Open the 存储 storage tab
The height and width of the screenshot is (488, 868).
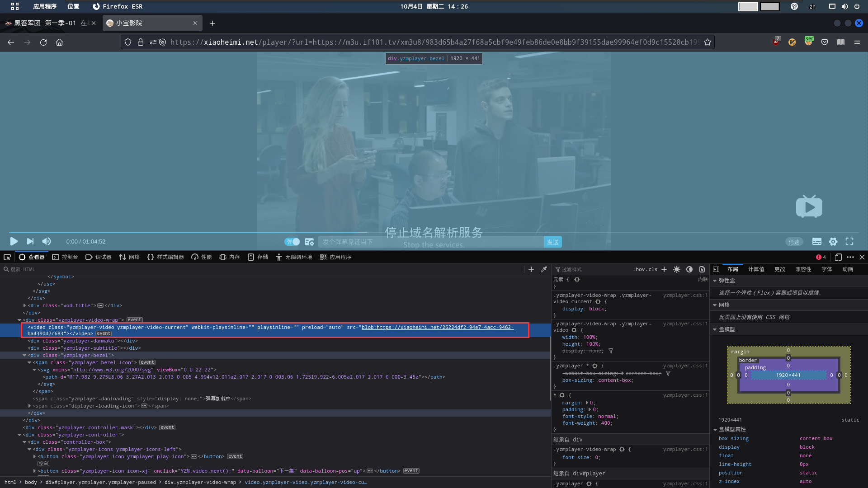coord(258,257)
